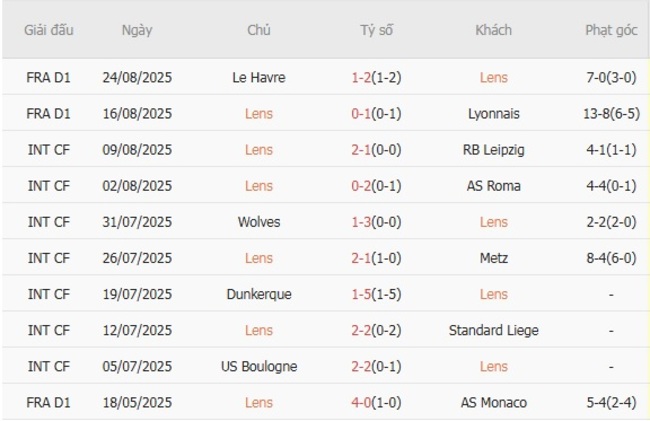
Task: Open the AS Monaco team link
Action: [493, 402]
